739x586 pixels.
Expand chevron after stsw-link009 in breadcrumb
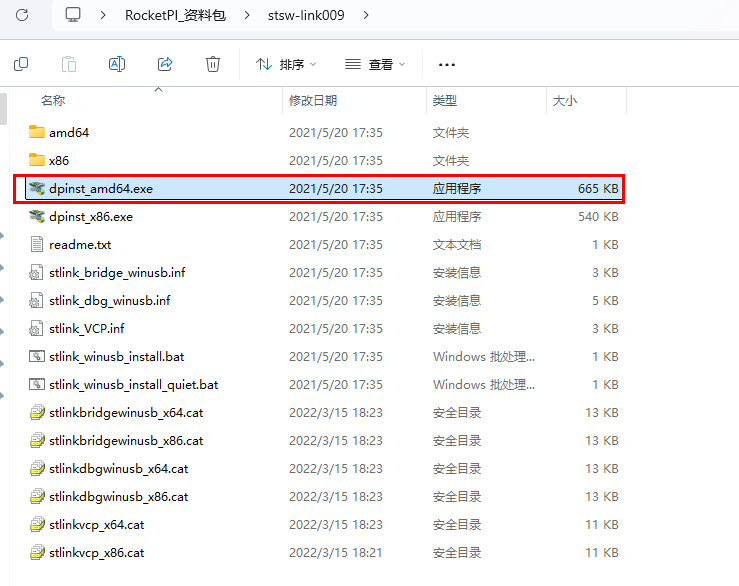pyautogui.click(x=366, y=15)
